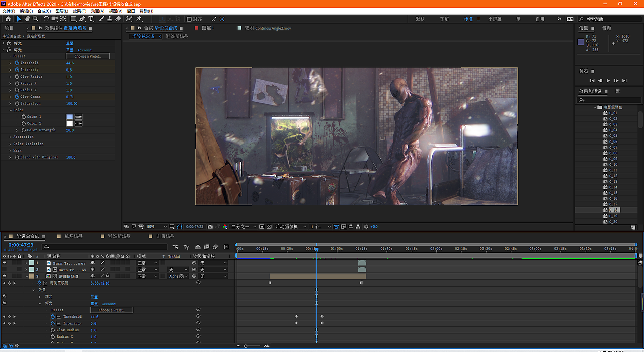Select the Horizontal Type tool
The width and height of the screenshot is (644, 352).
[91, 19]
